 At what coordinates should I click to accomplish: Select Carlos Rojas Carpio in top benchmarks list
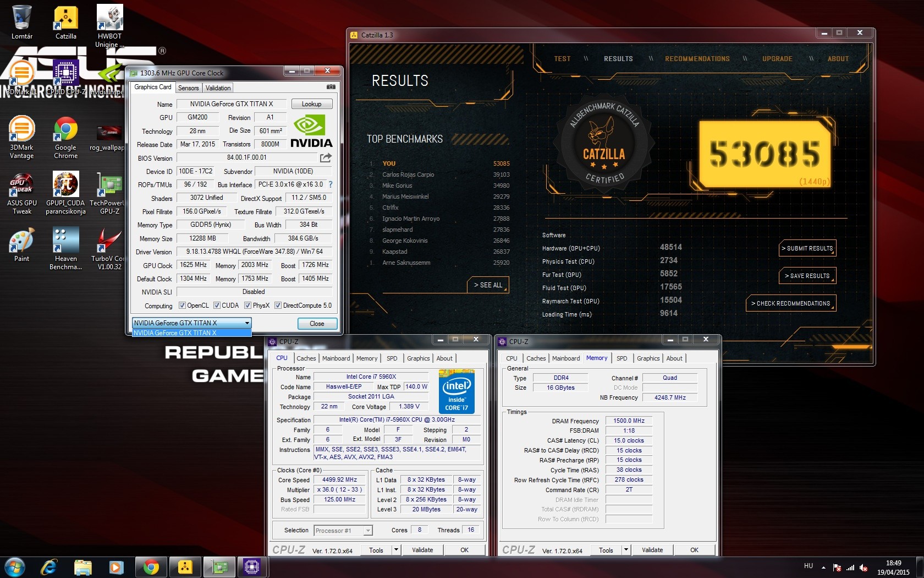click(408, 175)
